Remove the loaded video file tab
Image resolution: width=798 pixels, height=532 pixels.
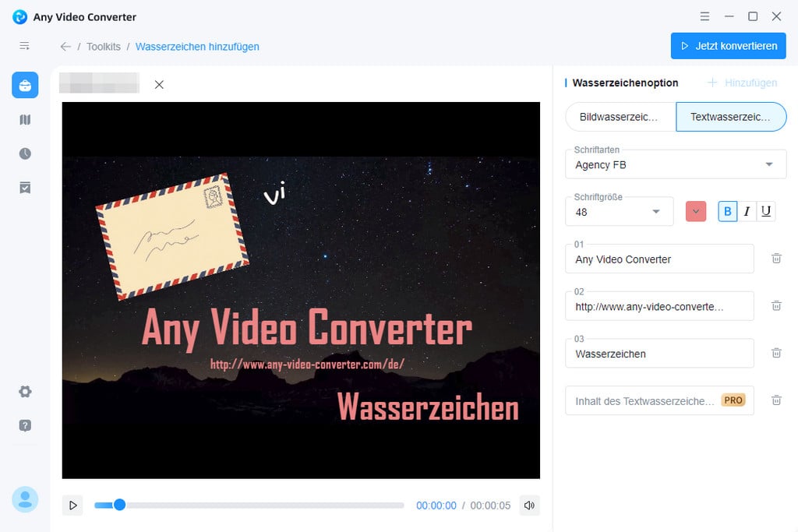pos(159,84)
